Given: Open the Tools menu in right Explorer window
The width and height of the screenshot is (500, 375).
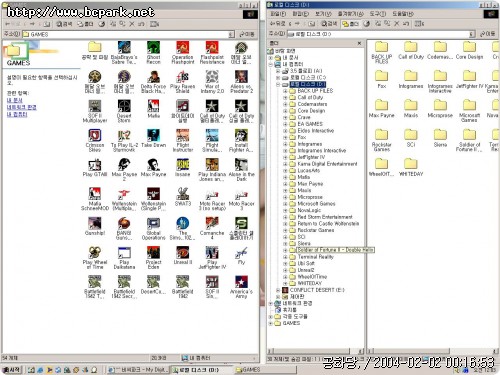Looking at the screenshot, I should [378, 14].
